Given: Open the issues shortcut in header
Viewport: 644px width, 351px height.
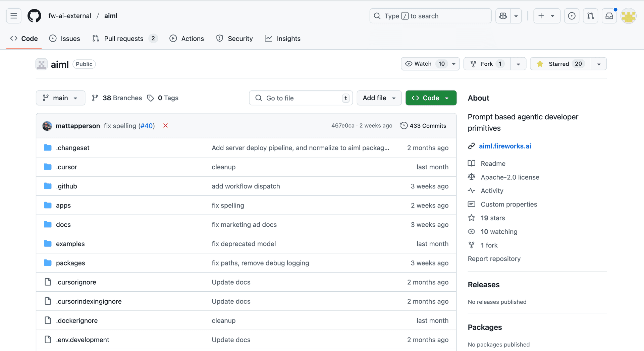Looking at the screenshot, I should tap(572, 16).
